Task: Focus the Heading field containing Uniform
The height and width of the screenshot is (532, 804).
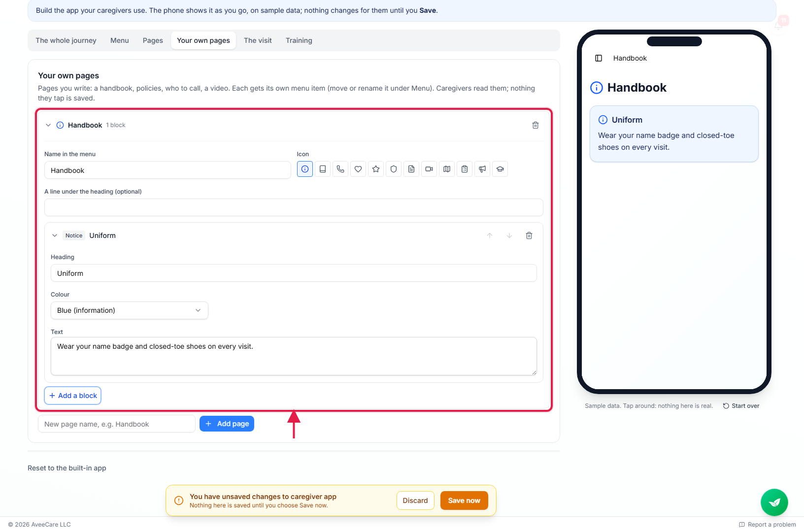Action: coord(294,273)
